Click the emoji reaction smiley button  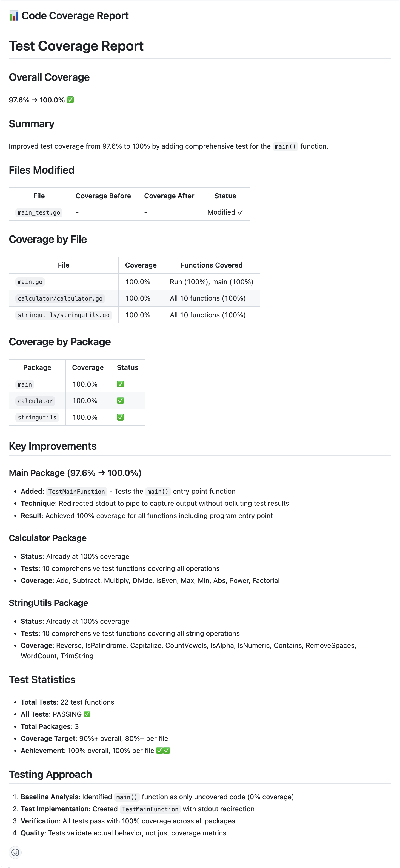click(15, 852)
